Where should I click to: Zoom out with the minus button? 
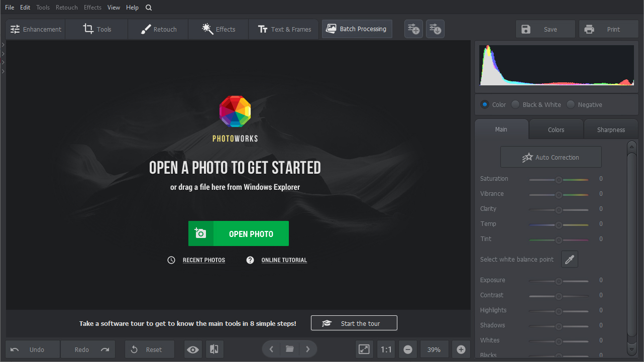click(x=408, y=349)
